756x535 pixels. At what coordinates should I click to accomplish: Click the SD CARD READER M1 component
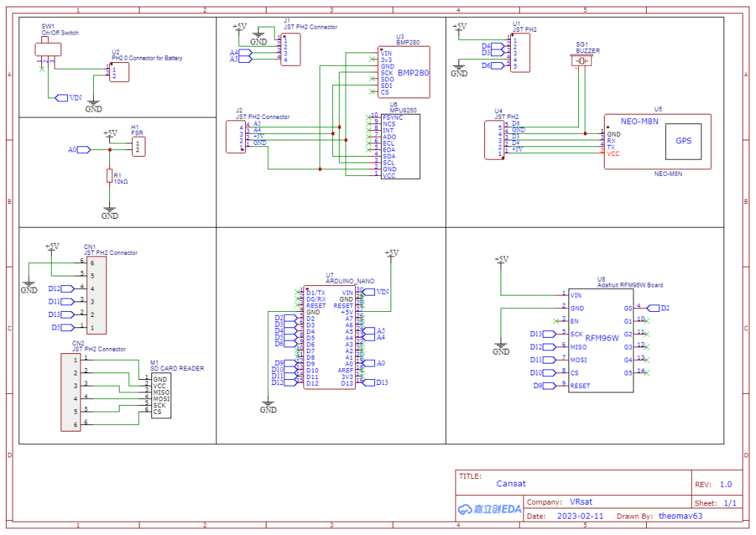tap(161, 395)
